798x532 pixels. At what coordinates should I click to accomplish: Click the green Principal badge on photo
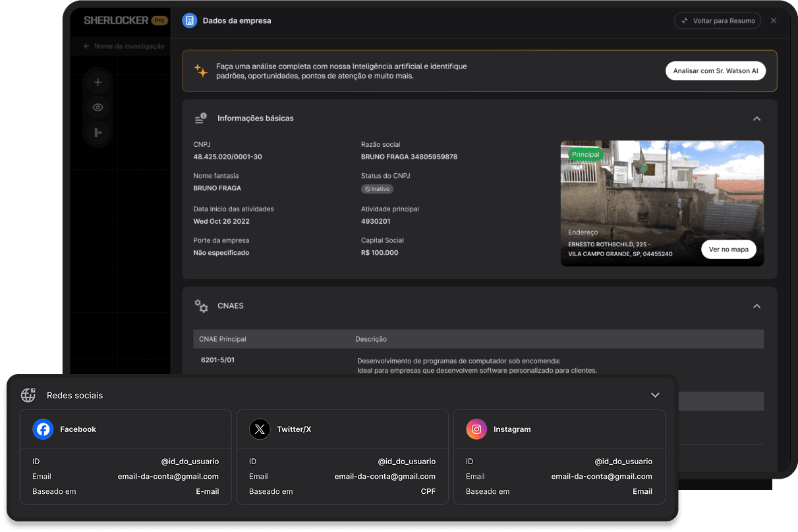click(586, 155)
